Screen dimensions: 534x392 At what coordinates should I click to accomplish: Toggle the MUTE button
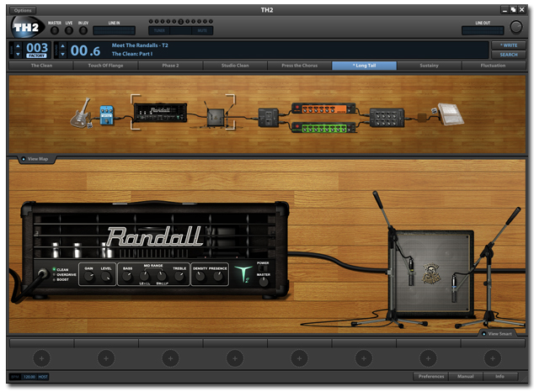pyautogui.click(x=202, y=30)
